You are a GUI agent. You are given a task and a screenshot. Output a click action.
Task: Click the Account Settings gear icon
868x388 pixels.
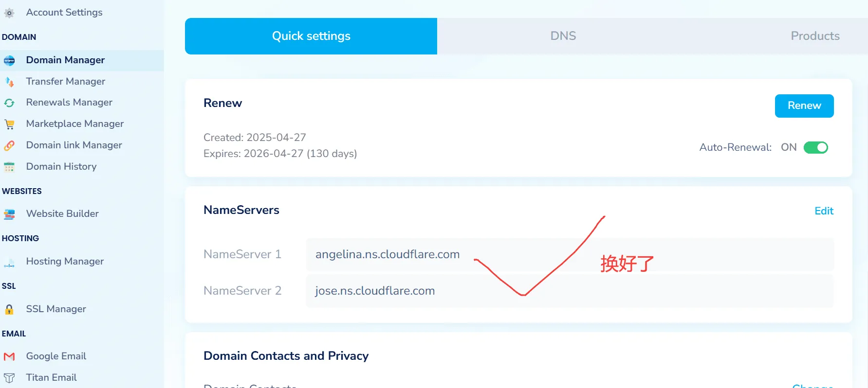[x=9, y=13]
